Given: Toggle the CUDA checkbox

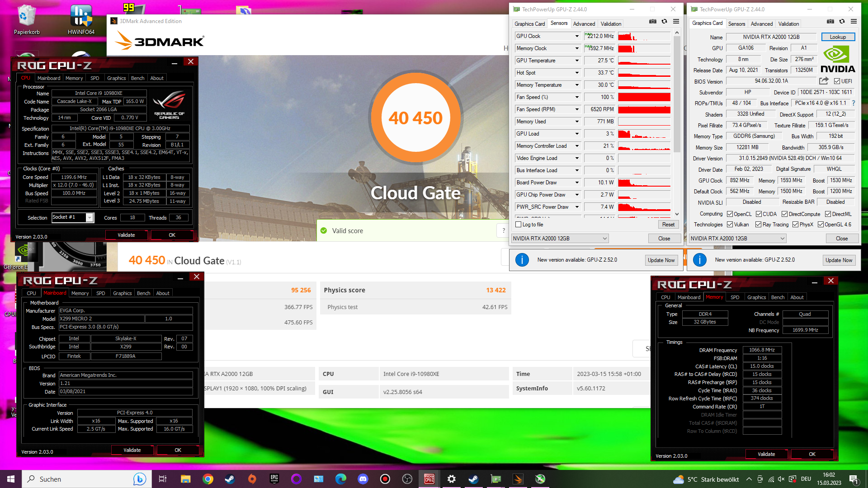Looking at the screenshot, I should pyautogui.click(x=759, y=214).
